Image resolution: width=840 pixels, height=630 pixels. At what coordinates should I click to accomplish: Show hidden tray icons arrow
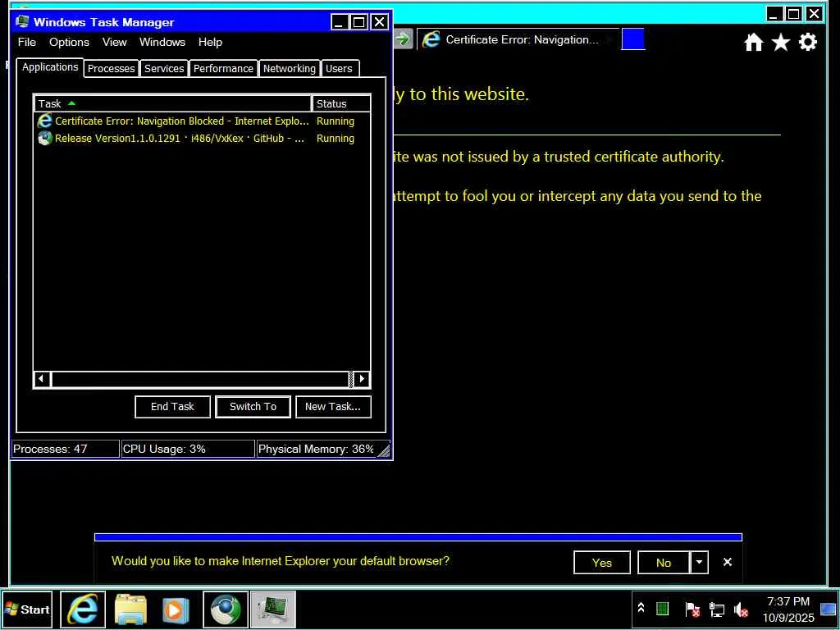point(641,609)
